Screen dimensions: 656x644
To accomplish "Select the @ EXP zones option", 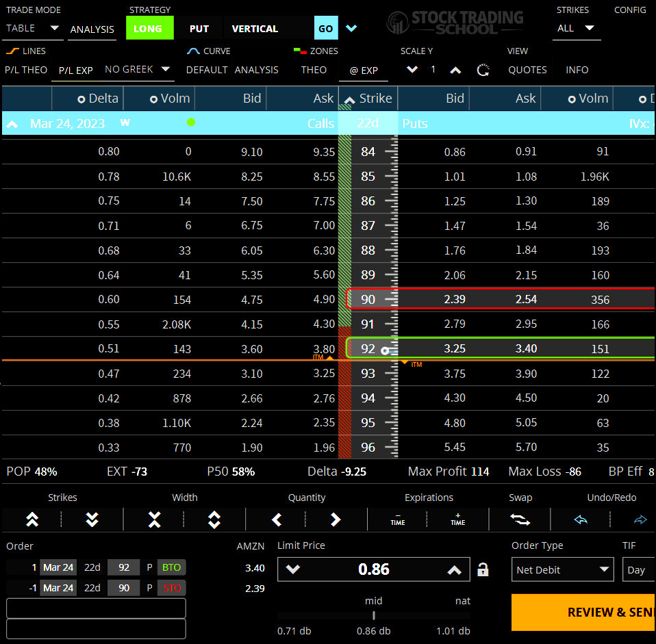I will point(364,70).
